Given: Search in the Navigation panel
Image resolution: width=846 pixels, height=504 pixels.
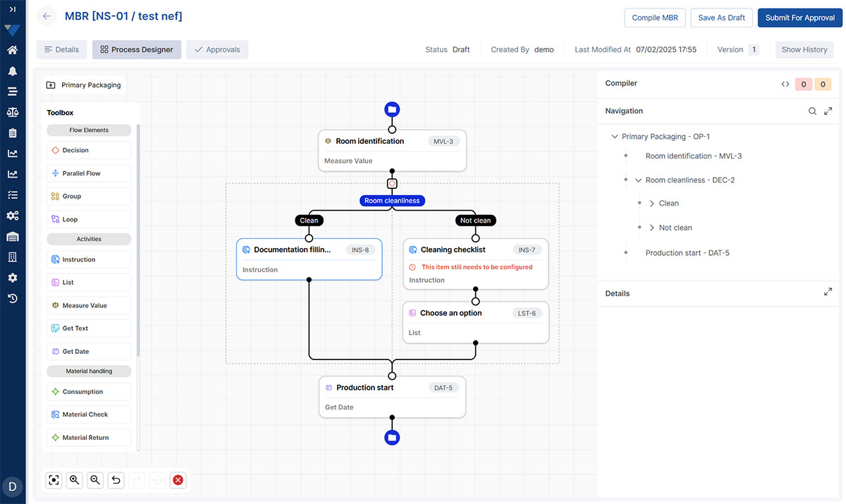Looking at the screenshot, I should 812,111.
